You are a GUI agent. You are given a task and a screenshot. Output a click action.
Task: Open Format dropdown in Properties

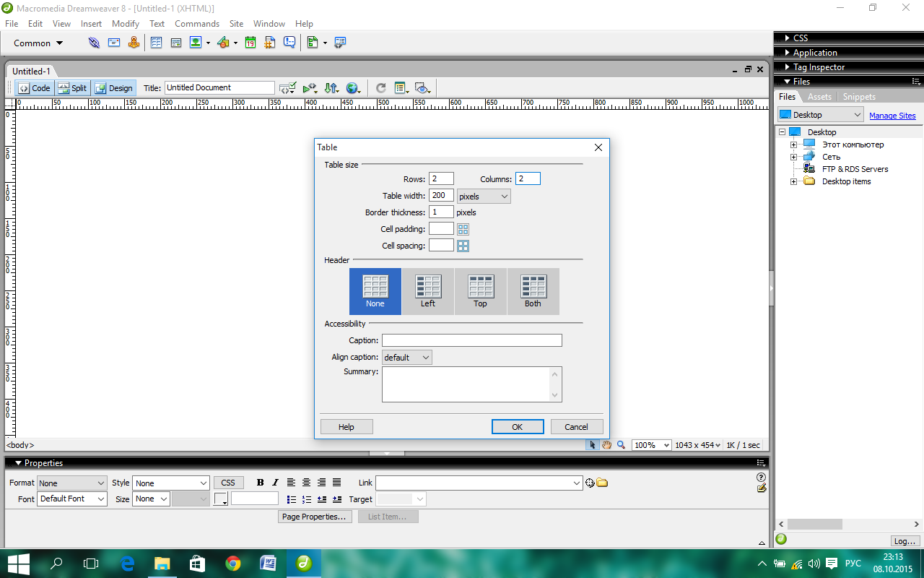pyautogui.click(x=72, y=483)
